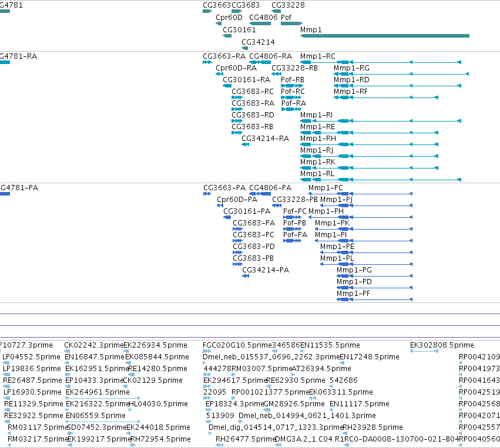Click EST LP04552.5prime label
Screen dimensions: 500x448
[31, 357]
